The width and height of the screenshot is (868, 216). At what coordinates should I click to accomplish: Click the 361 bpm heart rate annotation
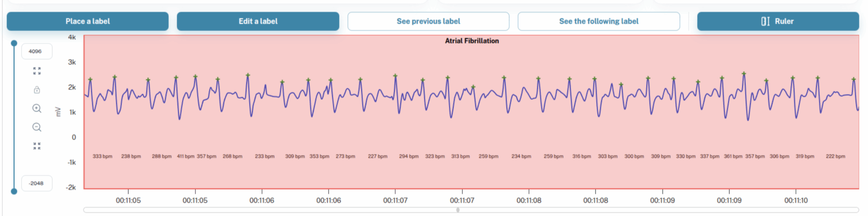click(x=733, y=156)
